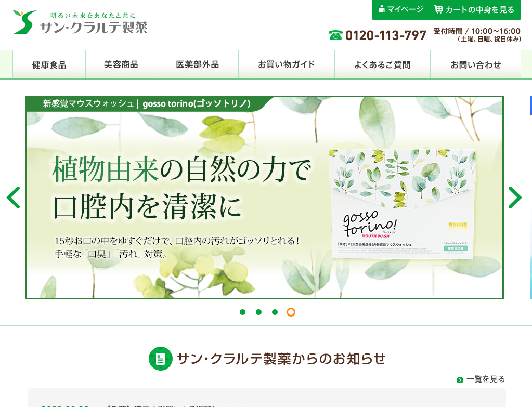This screenshot has width=532, height=407.
Task: Click the green arrow beside 一覧を見る
Action: point(460,380)
